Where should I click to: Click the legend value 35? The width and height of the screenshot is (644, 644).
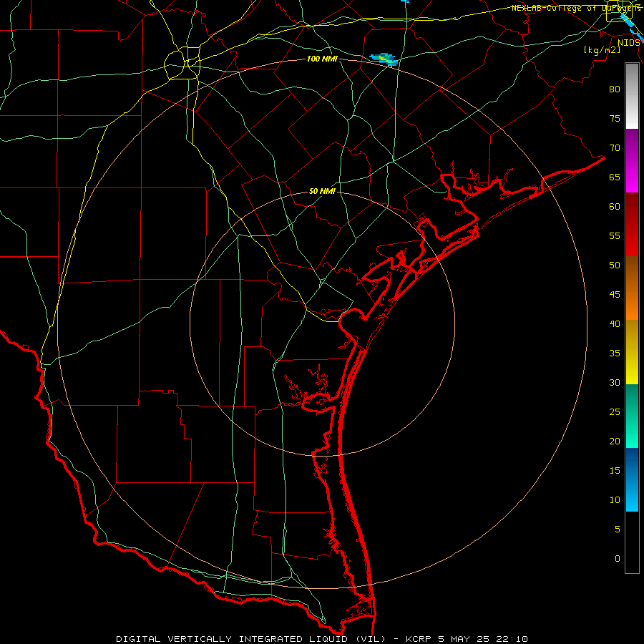(615, 353)
